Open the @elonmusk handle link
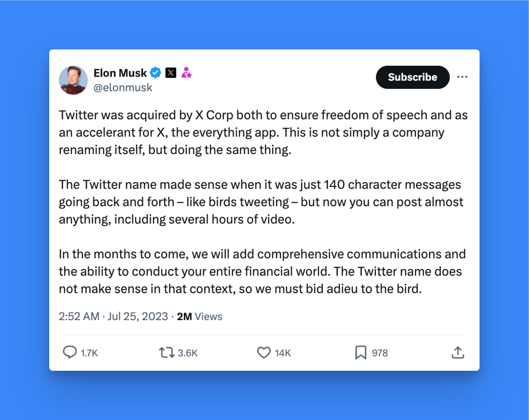The width and height of the screenshot is (529, 420). (123, 88)
